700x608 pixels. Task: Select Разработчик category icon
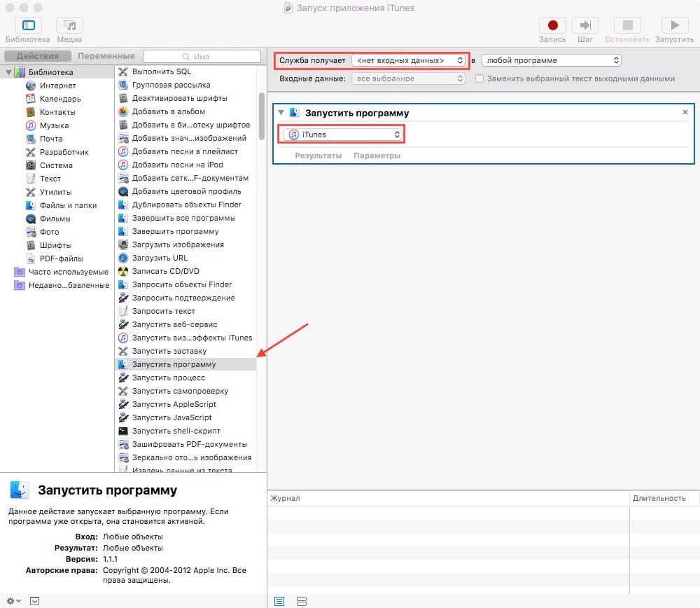point(30,152)
